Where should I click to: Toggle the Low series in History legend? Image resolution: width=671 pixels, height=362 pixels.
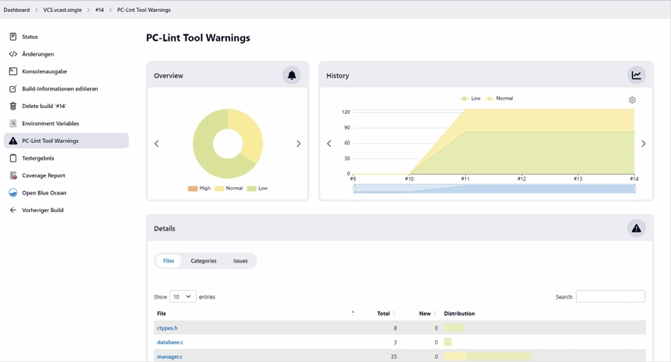coord(470,98)
